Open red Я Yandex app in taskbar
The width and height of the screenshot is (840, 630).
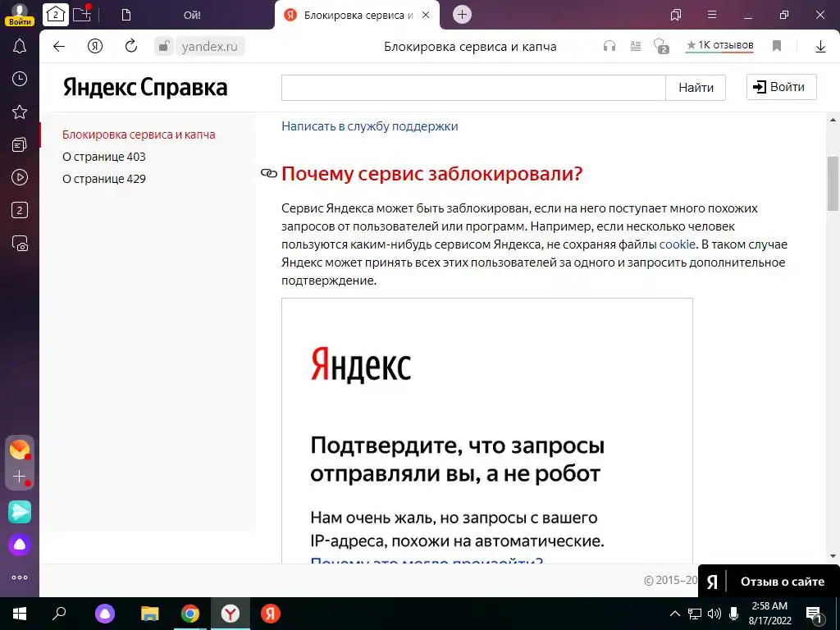pos(271,614)
